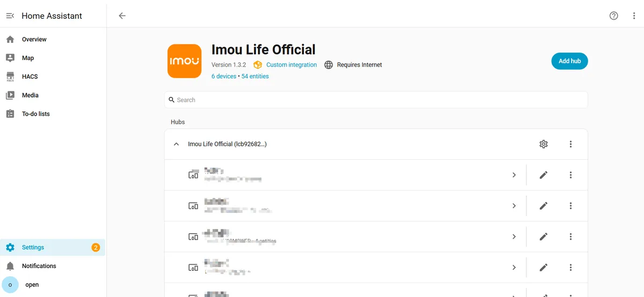Open the 54 entities link

(x=255, y=76)
